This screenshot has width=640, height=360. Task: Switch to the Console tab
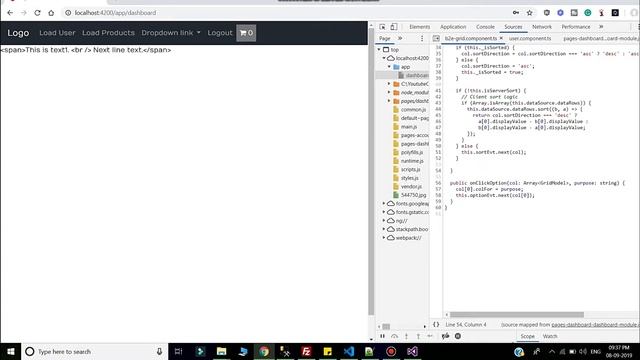click(485, 27)
